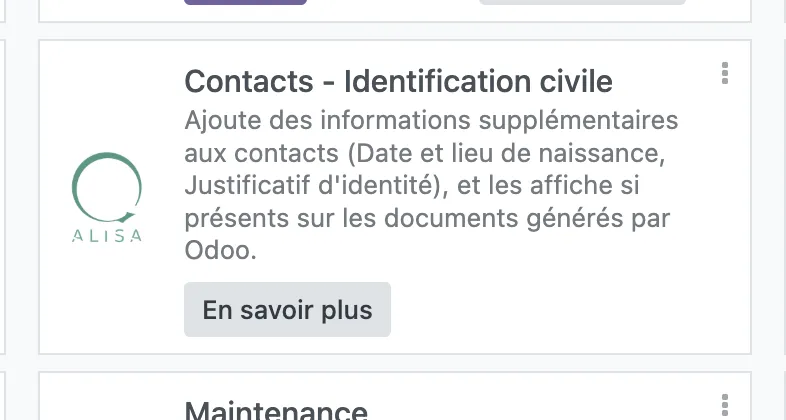Screen dimensions: 786x420
Task: Select the Maintenance module card
Action: 395,396
